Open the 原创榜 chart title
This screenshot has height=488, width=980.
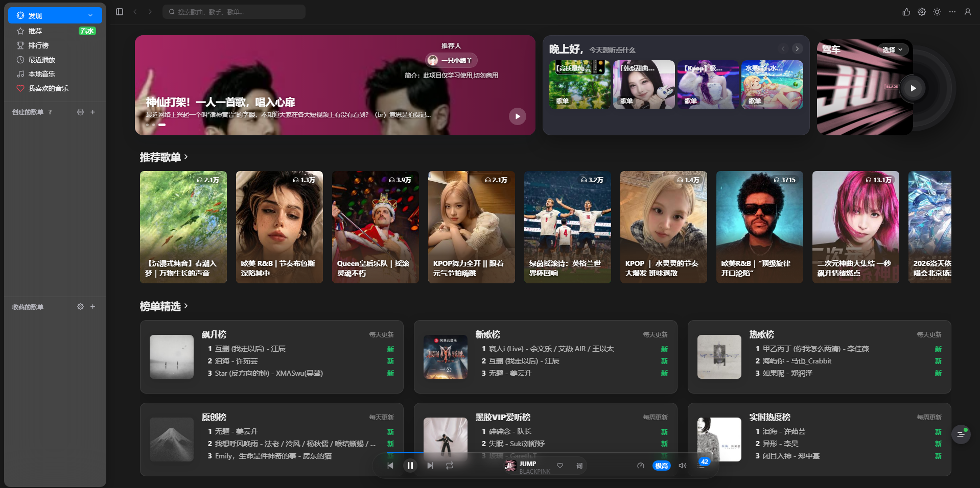214,418
